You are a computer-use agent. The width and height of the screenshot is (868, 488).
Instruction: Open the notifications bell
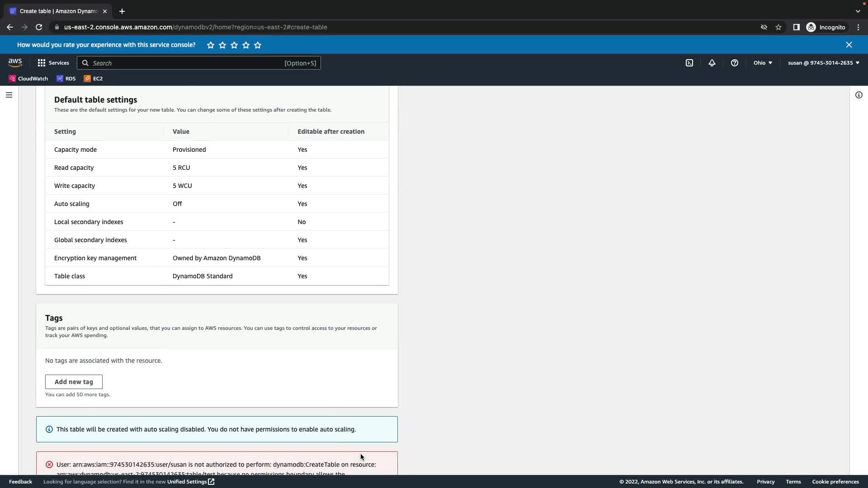(x=712, y=63)
